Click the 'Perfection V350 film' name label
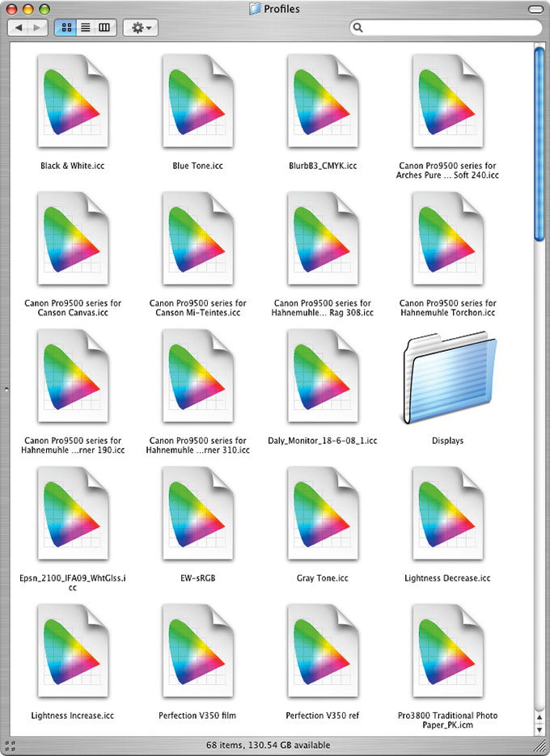Screen dimensions: 550x756 point(198,716)
